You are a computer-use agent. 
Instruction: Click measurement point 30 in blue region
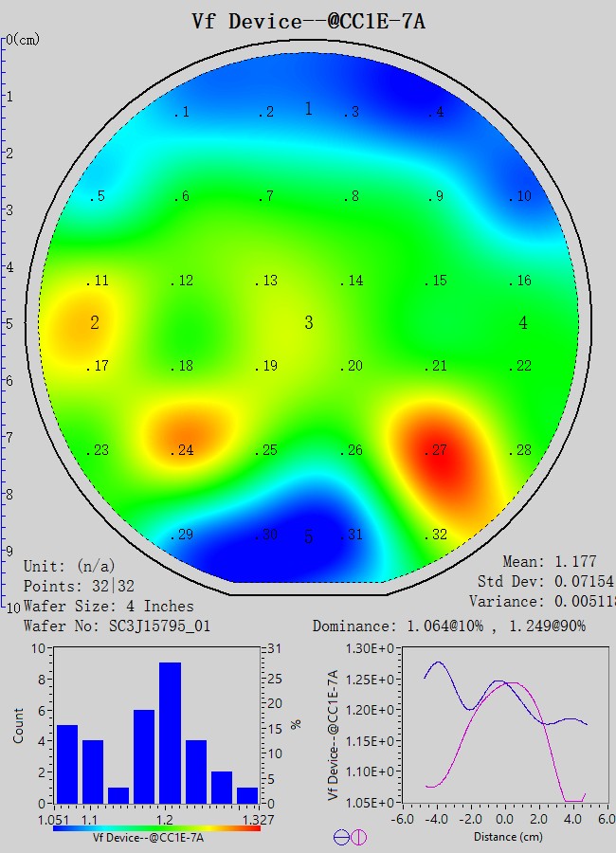click(x=268, y=535)
